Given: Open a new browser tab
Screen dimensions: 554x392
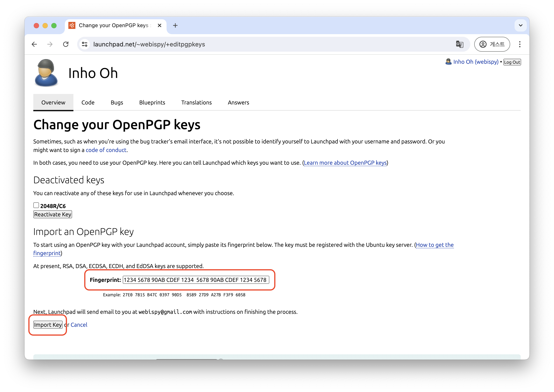Looking at the screenshot, I should 175,25.
